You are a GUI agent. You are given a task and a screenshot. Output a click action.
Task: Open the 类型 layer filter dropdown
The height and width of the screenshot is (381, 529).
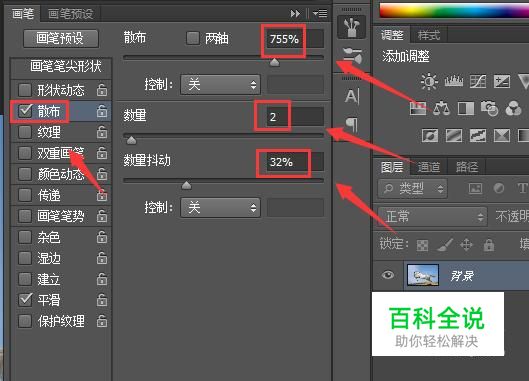pyautogui.click(x=413, y=188)
